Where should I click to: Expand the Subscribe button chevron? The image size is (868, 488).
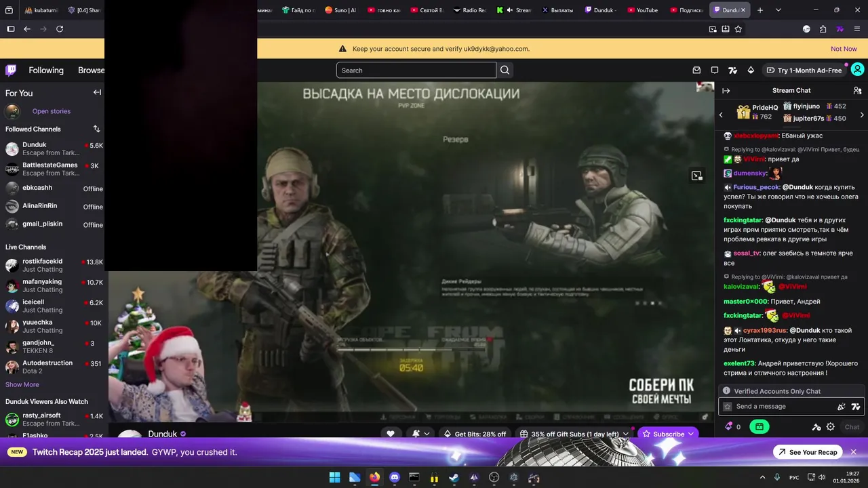tap(691, 434)
